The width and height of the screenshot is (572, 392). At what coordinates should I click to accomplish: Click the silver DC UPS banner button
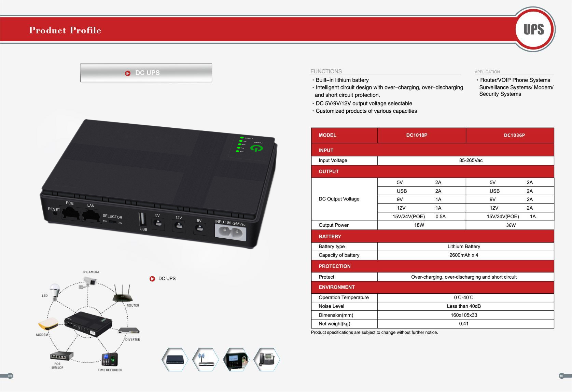click(146, 73)
